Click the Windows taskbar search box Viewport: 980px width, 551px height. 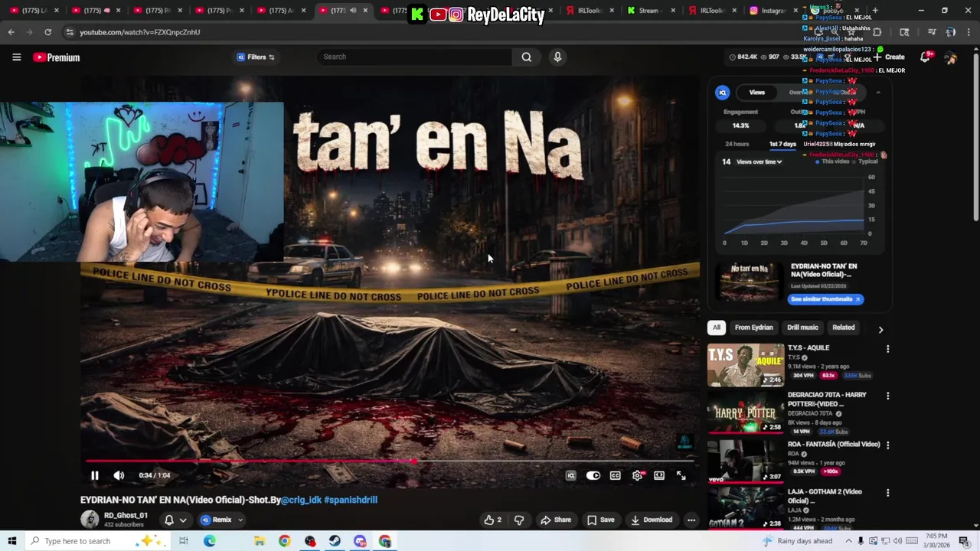[x=100, y=541]
